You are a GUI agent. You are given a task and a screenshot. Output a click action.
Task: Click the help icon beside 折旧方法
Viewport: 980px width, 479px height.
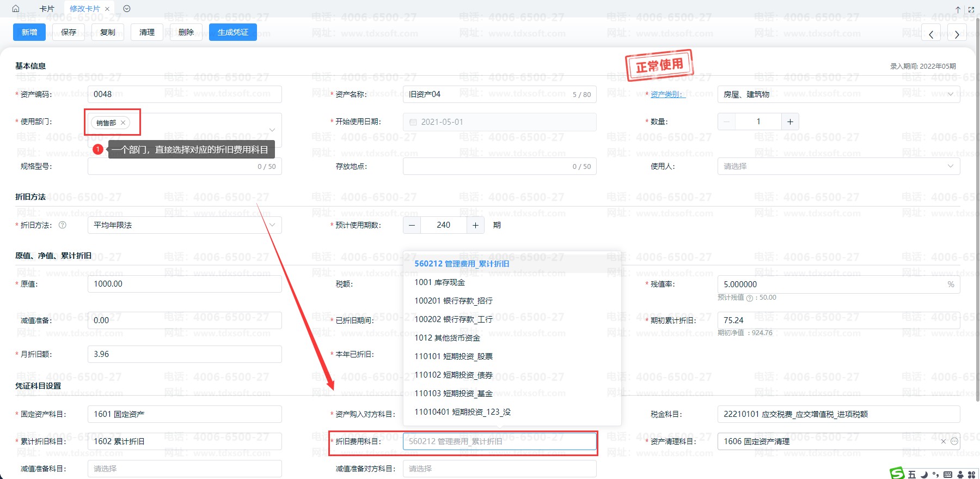(63, 225)
